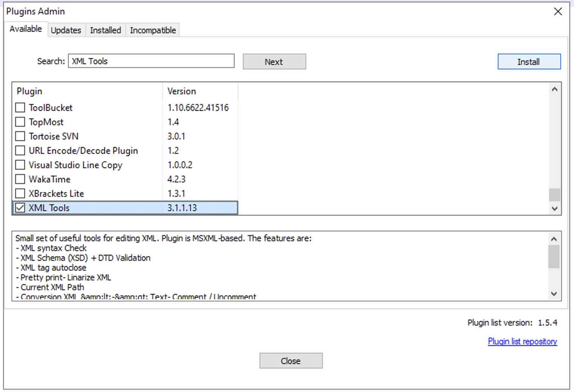Uncheck the XML Tools plugin
This screenshot has height=392, width=574.
coord(20,208)
